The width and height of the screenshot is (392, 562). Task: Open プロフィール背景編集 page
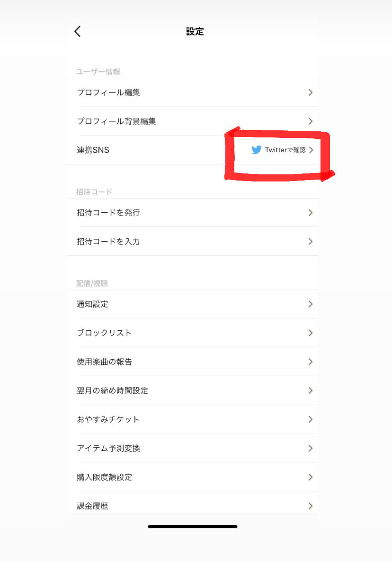(116, 121)
